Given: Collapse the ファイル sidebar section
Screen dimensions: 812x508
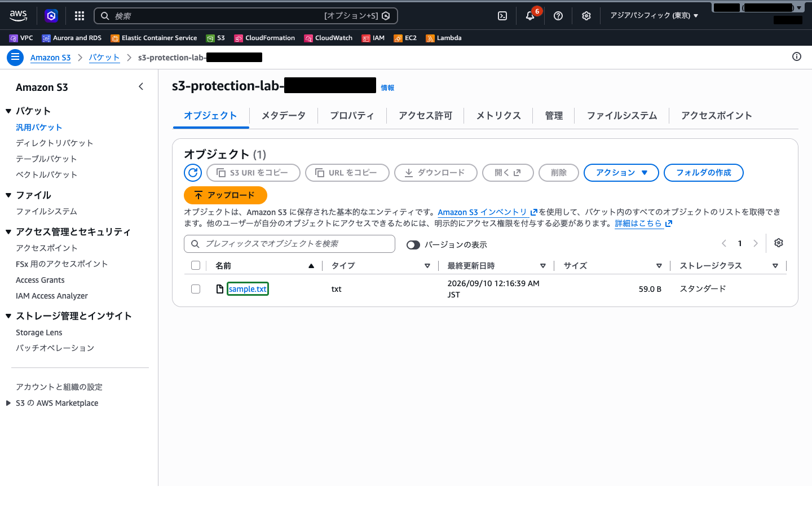Looking at the screenshot, I should [x=8, y=195].
